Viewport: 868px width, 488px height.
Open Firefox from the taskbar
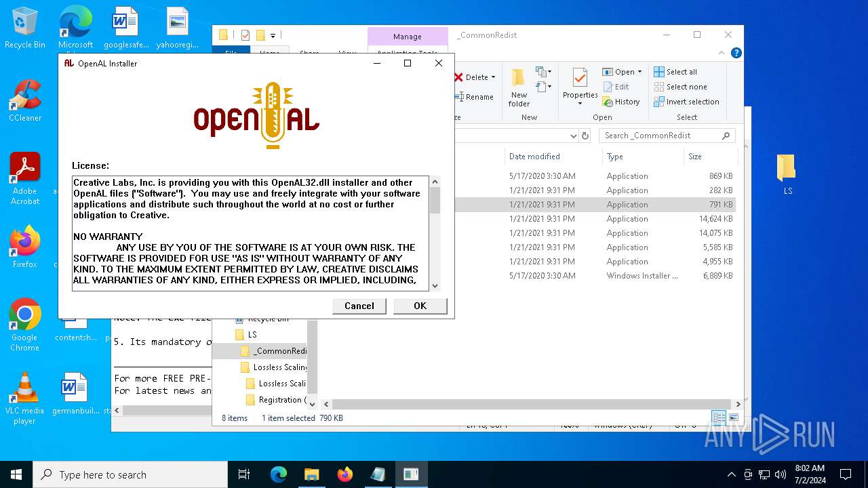click(x=344, y=474)
